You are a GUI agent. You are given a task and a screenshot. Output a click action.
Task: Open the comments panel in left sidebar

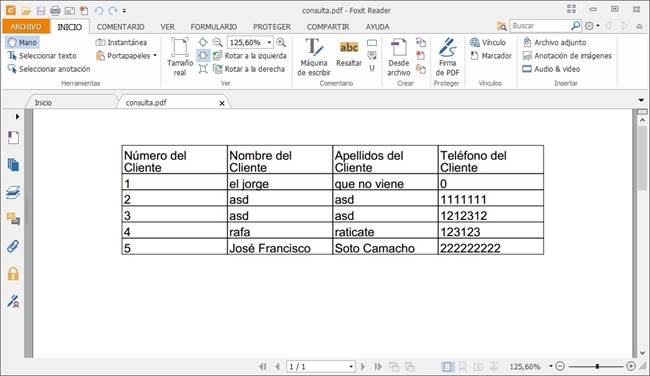[13, 219]
